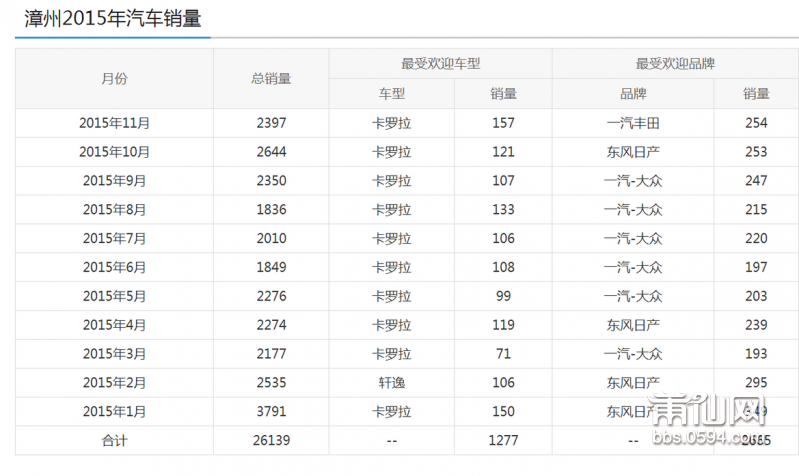This screenshot has width=799, height=476.
Task: Select the 2015年2月 row label
Action: pyautogui.click(x=114, y=383)
